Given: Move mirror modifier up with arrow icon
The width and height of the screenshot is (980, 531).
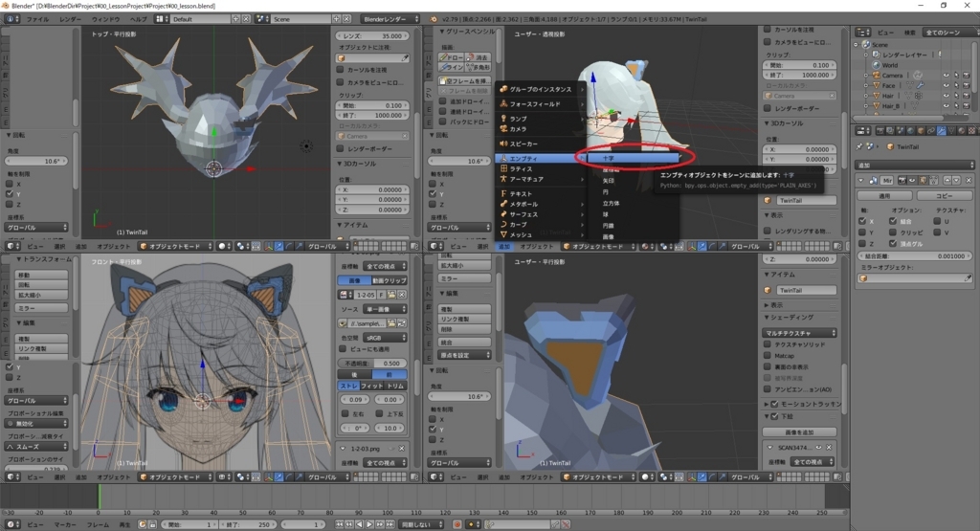Looking at the screenshot, I should tap(947, 181).
